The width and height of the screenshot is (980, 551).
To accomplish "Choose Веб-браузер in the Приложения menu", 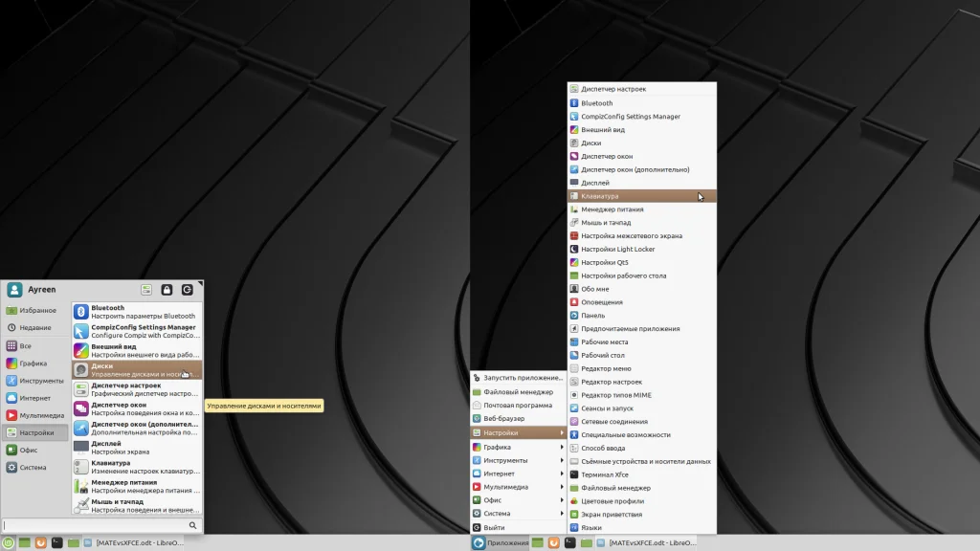I will click(x=518, y=419).
